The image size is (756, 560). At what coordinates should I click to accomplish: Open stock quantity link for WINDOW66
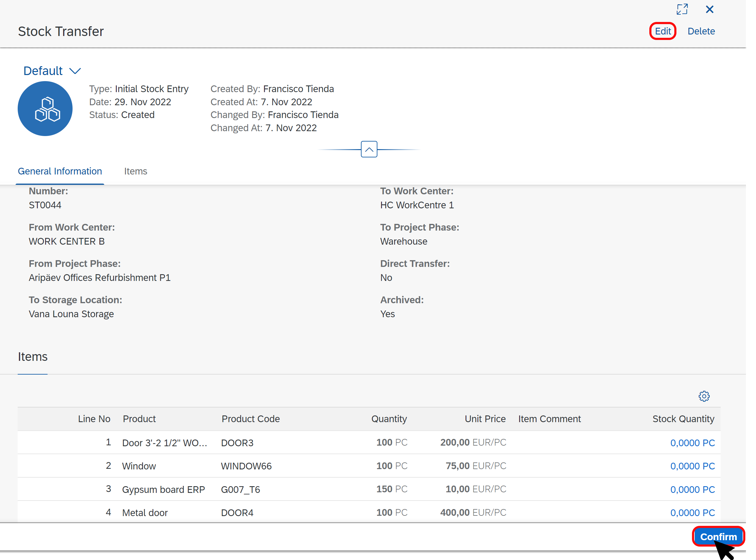tap(692, 466)
